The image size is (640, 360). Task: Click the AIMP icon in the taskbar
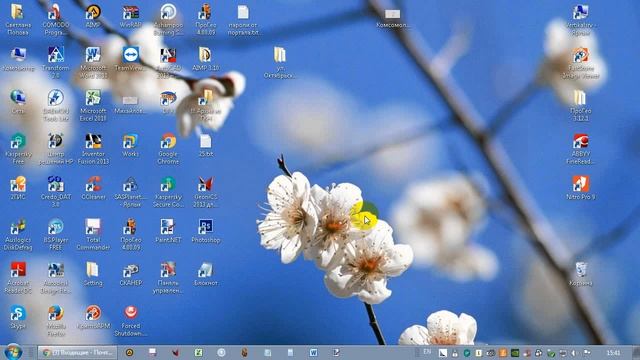click(129, 352)
